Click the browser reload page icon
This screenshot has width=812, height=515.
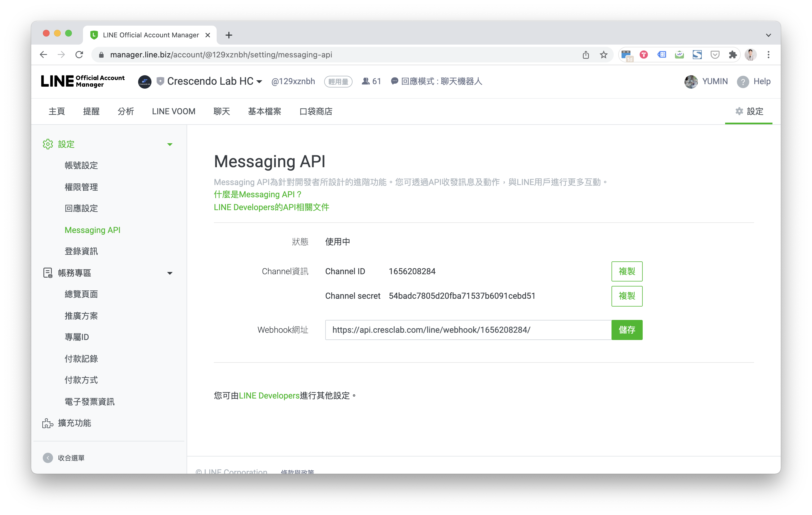point(79,55)
